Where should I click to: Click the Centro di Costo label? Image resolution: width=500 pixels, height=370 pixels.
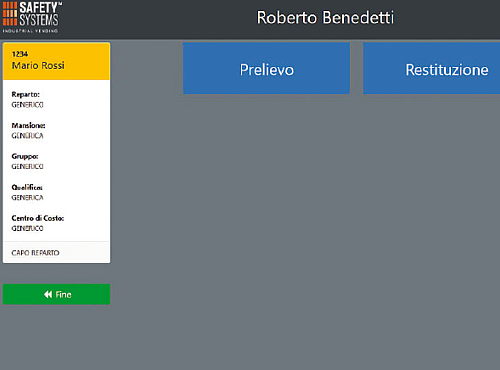38,218
